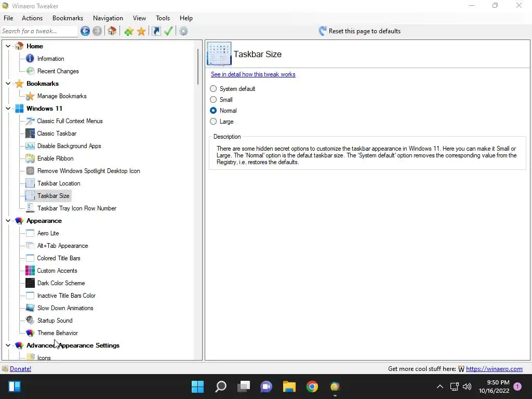Open the Bookmarks menu
The image size is (532, 399).
[68, 18]
